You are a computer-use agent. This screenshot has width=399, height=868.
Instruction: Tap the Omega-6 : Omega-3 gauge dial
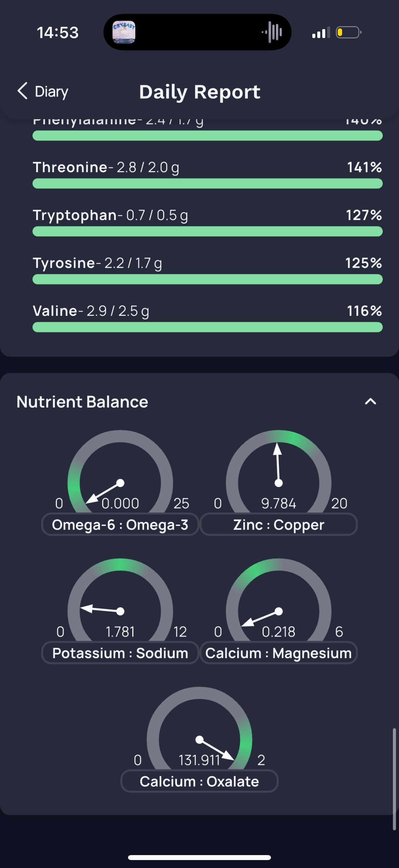point(120,472)
